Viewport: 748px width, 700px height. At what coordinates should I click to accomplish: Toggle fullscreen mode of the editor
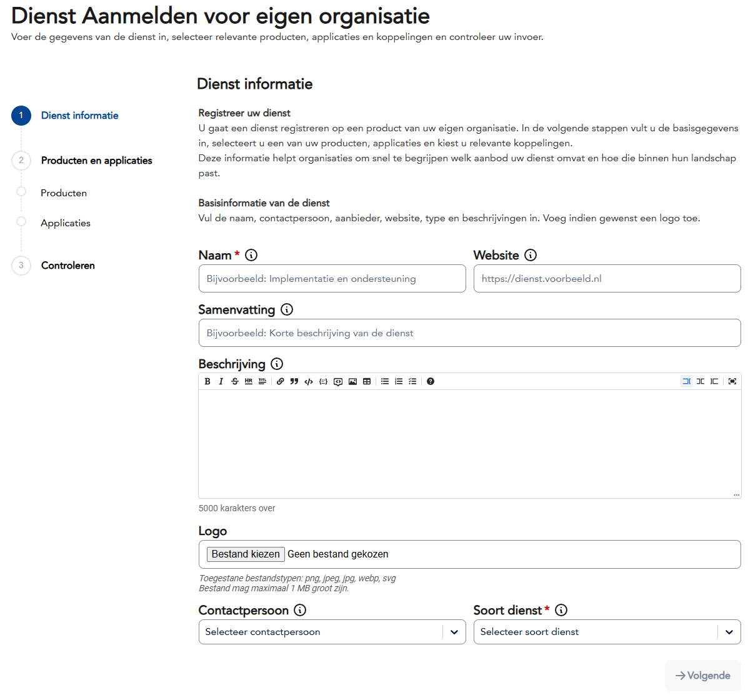click(732, 381)
